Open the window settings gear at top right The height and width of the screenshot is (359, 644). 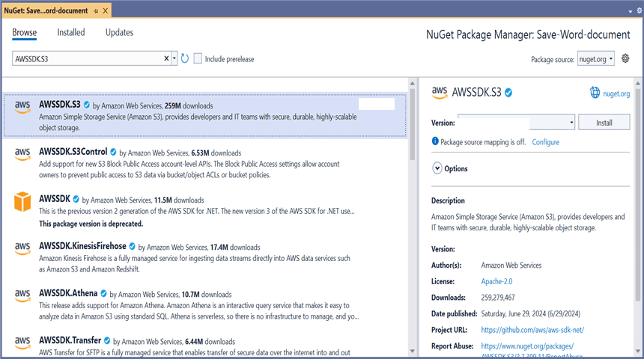tap(640, 10)
